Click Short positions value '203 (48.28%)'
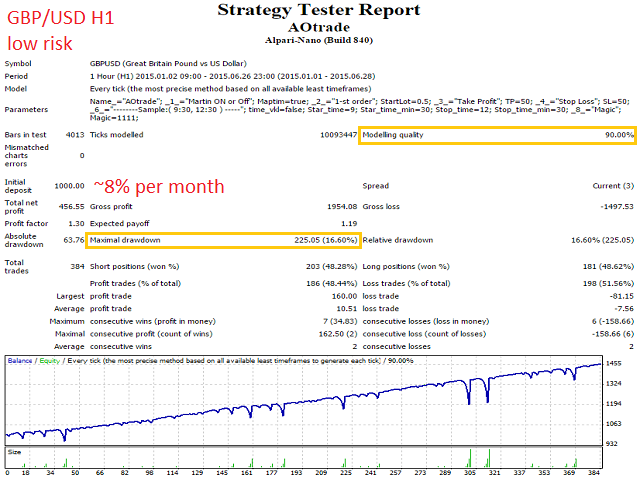The width and height of the screenshot is (640, 480). pos(331,267)
